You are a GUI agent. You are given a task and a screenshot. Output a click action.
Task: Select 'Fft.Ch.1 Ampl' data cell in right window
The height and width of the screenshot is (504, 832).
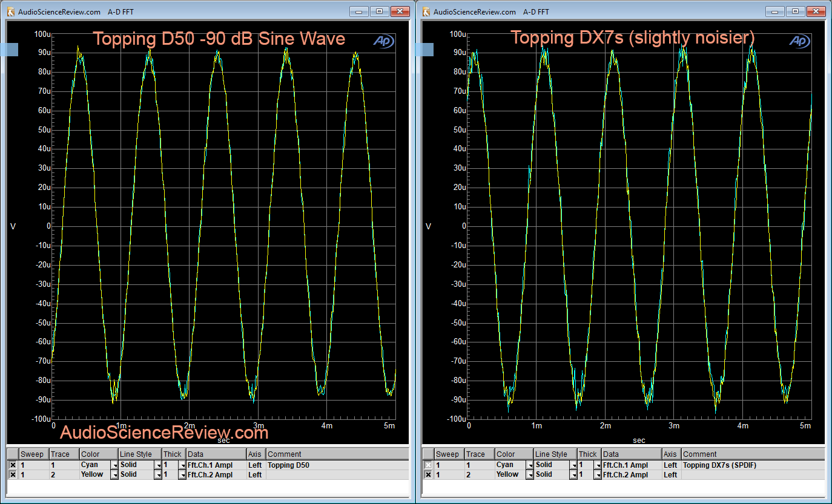[x=632, y=465]
